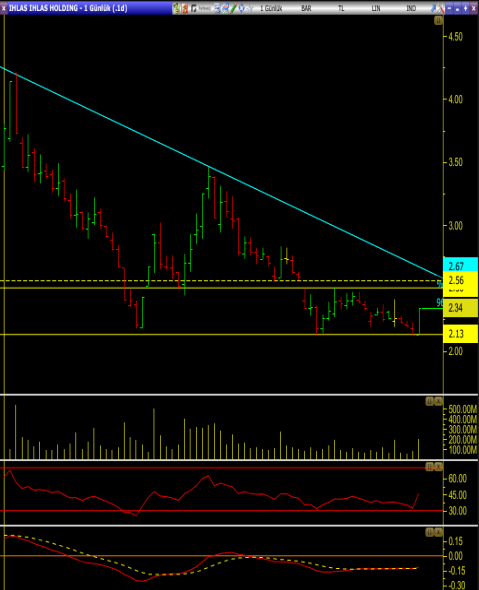Click the music-note style icon in toolbar
This screenshot has height=590, width=479.
tap(194, 8)
